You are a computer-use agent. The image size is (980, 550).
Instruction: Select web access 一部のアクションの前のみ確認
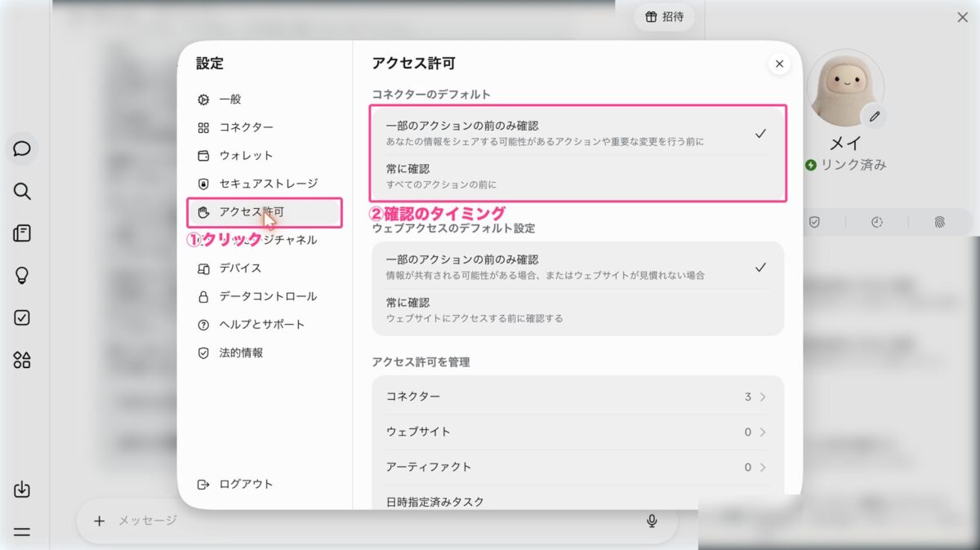tap(577, 267)
